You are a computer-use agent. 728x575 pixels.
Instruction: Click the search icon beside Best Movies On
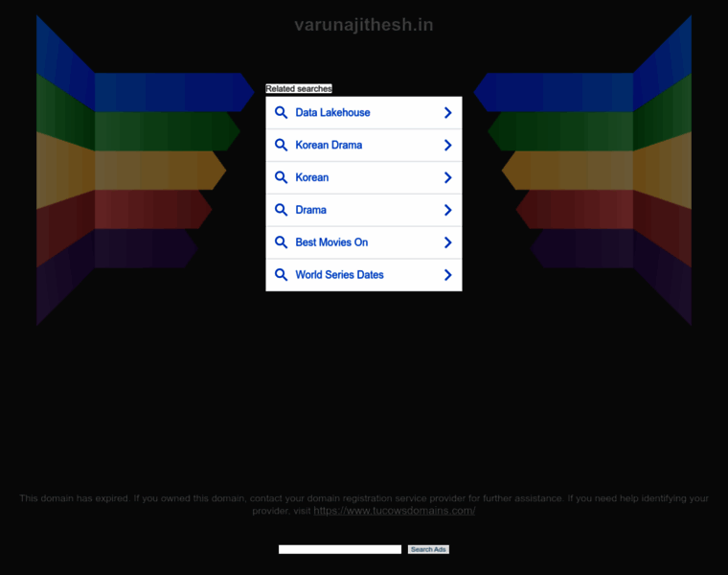(281, 242)
